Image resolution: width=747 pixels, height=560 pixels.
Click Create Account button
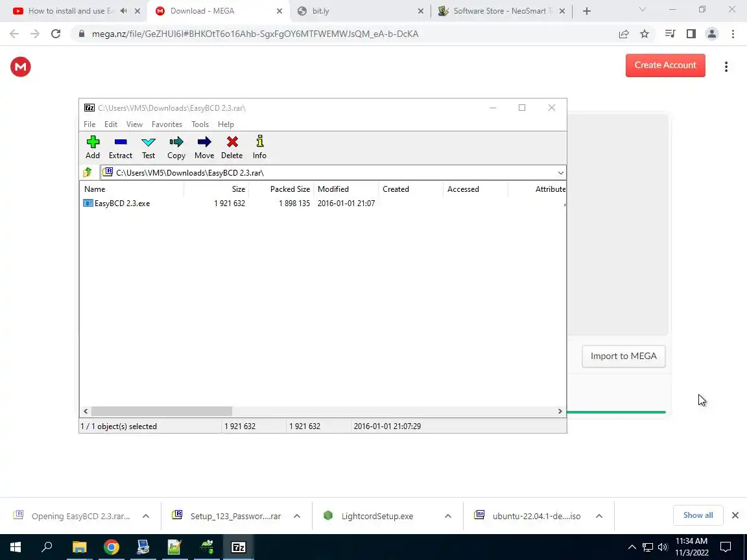[x=665, y=65]
